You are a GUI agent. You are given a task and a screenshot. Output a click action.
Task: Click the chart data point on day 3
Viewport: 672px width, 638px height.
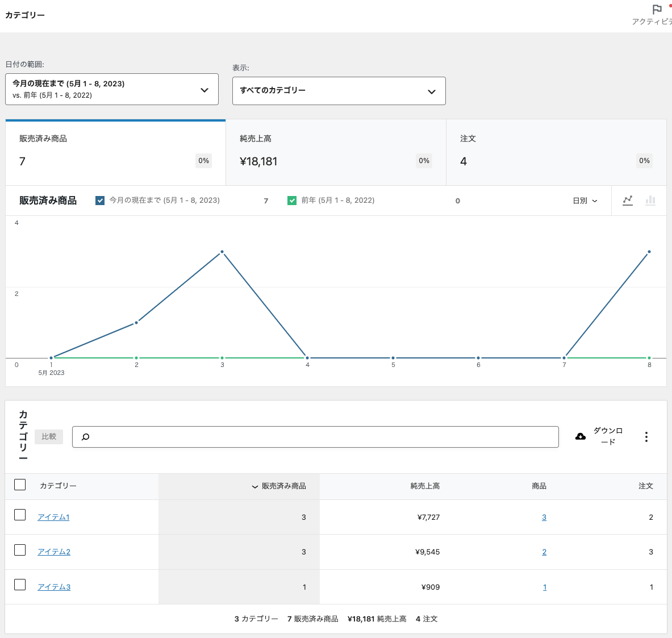point(222,252)
